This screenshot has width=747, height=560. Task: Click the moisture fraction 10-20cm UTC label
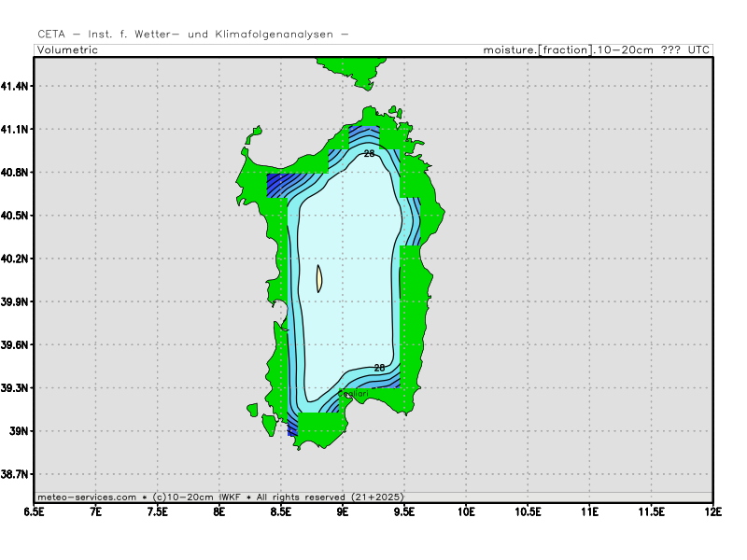click(596, 49)
